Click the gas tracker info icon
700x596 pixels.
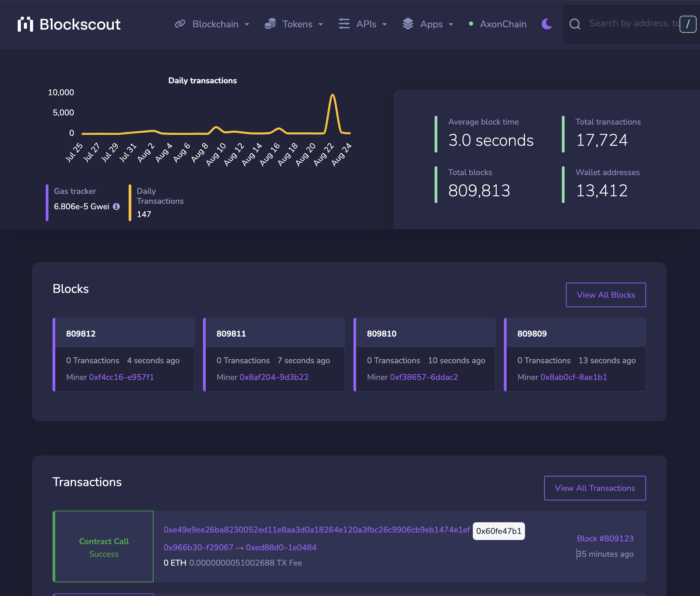[x=116, y=207]
